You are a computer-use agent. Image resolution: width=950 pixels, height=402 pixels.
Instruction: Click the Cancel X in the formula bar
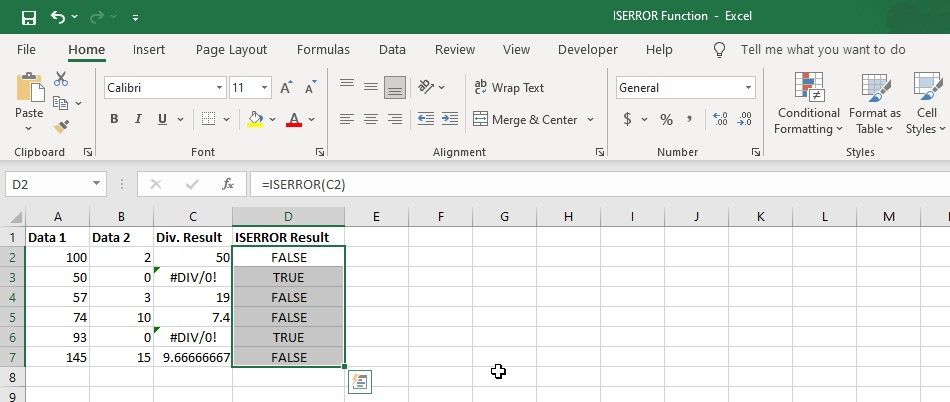(156, 184)
